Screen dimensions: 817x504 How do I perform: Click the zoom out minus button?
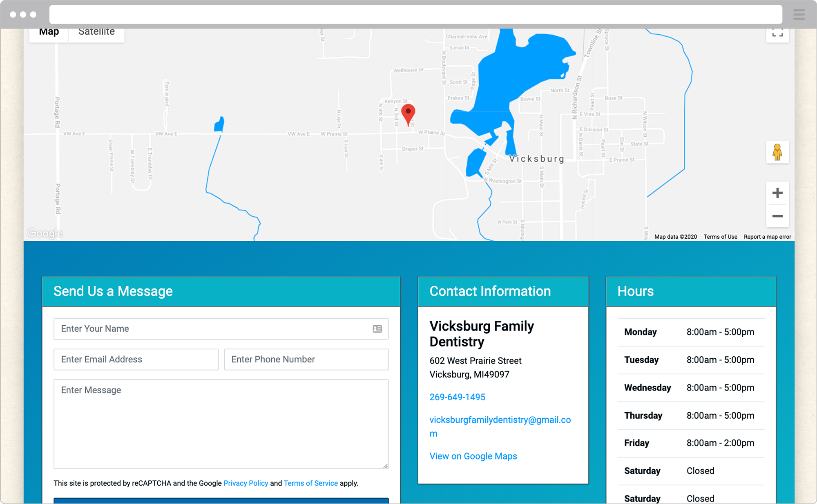coord(777,216)
